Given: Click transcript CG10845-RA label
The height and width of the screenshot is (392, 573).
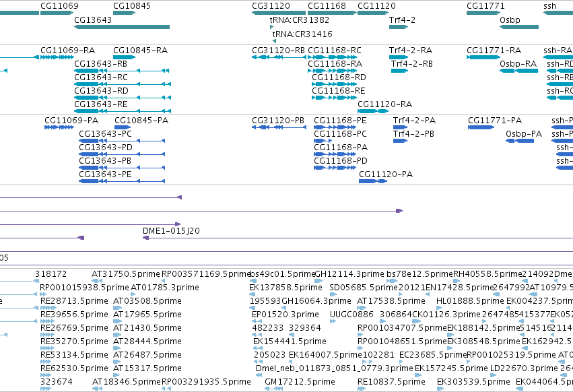Looking at the screenshot, I should [x=140, y=50].
